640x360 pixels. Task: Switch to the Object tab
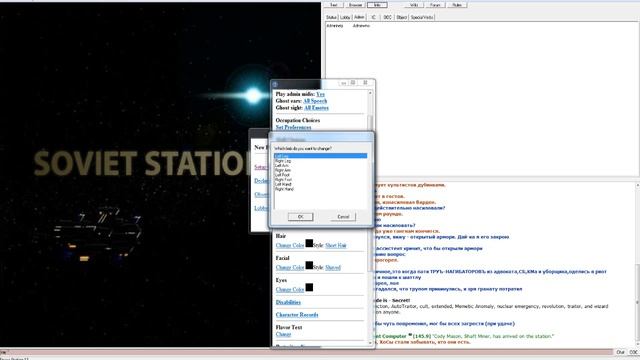402,18
